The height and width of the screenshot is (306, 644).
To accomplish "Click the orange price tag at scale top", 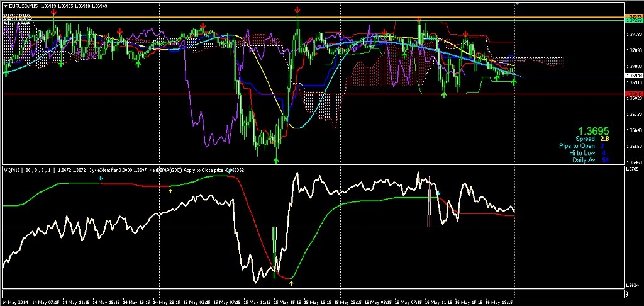I will (633, 16).
